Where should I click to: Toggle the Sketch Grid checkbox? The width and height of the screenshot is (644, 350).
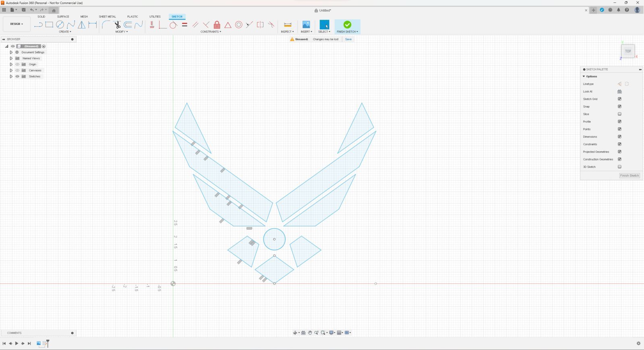[619, 99]
